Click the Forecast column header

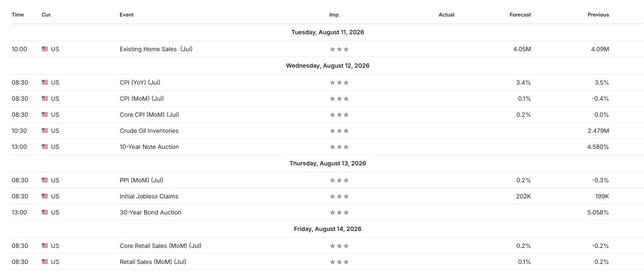click(520, 15)
